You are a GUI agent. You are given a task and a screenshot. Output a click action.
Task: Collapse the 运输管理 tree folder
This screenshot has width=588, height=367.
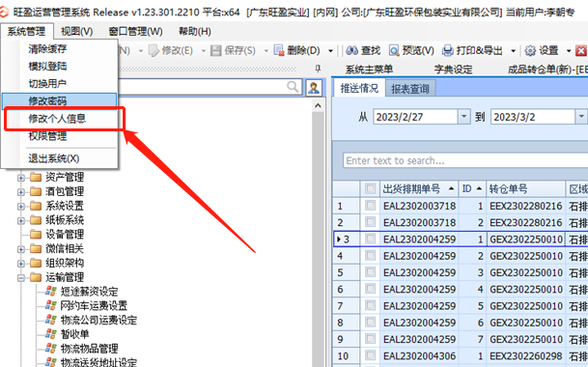coord(21,278)
